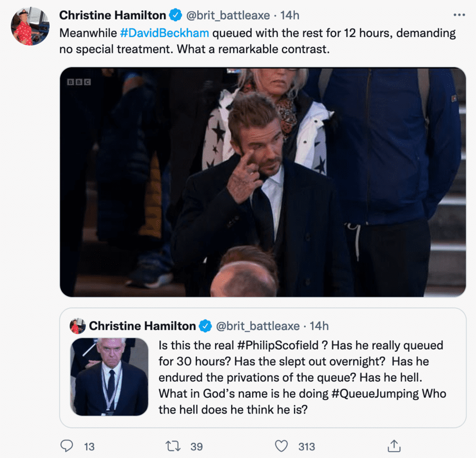Open the three-dot more options menu
The width and height of the screenshot is (476, 458).
(x=459, y=15)
